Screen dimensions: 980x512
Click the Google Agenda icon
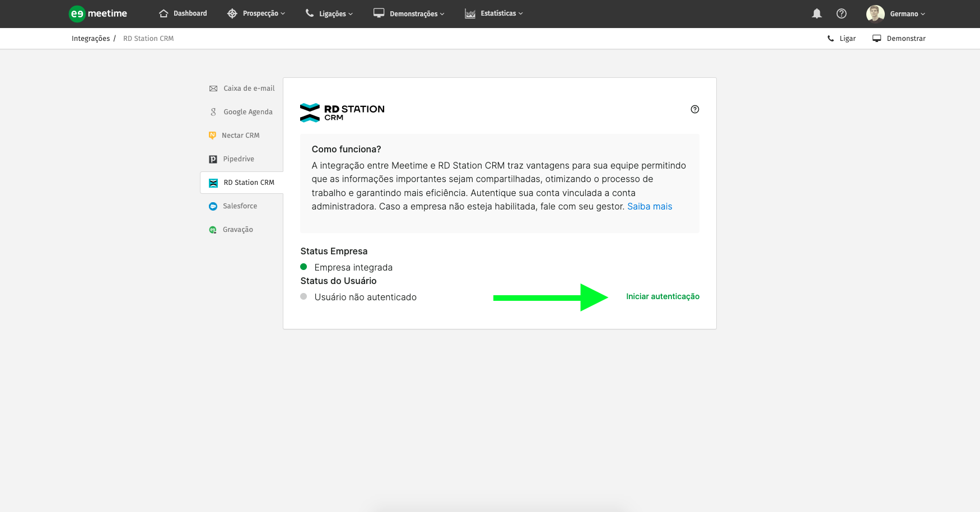[x=213, y=112]
